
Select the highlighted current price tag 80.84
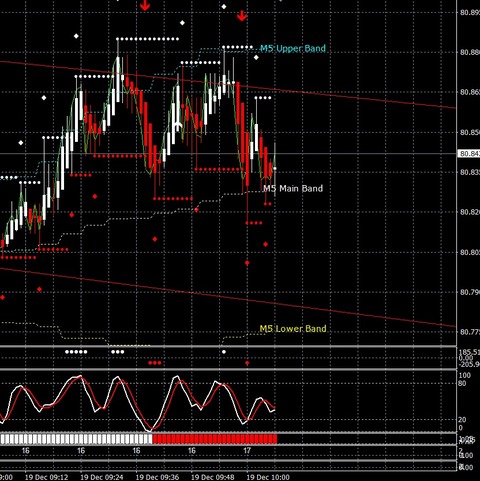tap(469, 154)
